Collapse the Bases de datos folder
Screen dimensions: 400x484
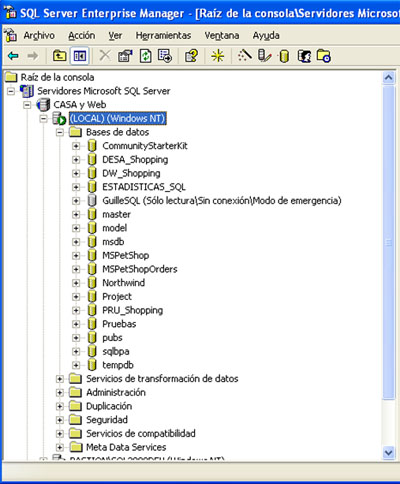(x=60, y=133)
